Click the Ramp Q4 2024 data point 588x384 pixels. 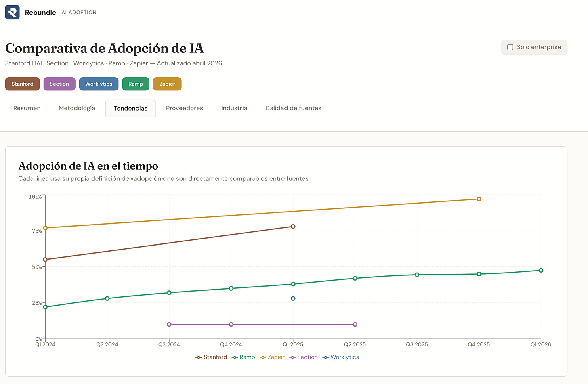(231, 289)
